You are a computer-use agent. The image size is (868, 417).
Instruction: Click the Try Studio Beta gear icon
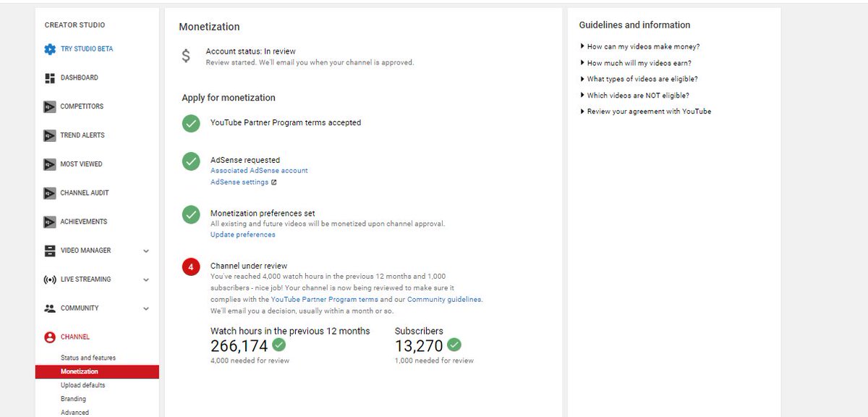tap(50, 49)
